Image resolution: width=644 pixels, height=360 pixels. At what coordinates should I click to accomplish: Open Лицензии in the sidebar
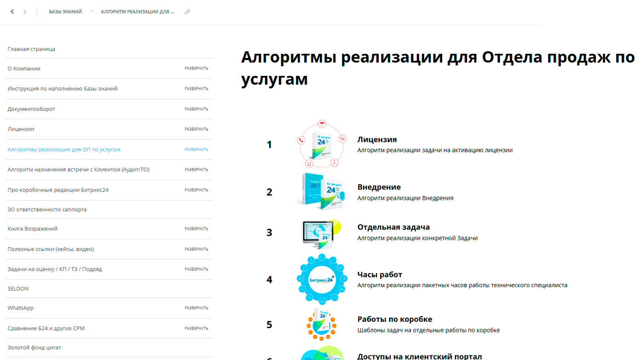[x=21, y=129]
